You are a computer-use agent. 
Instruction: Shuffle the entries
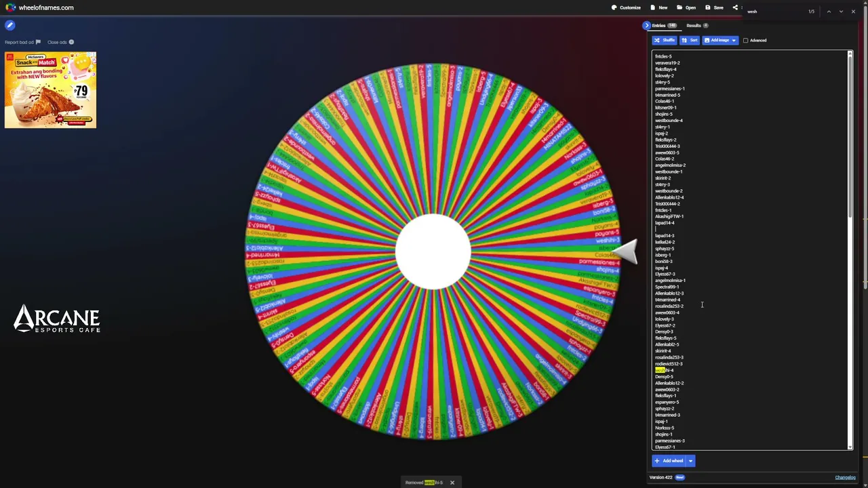tap(665, 40)
